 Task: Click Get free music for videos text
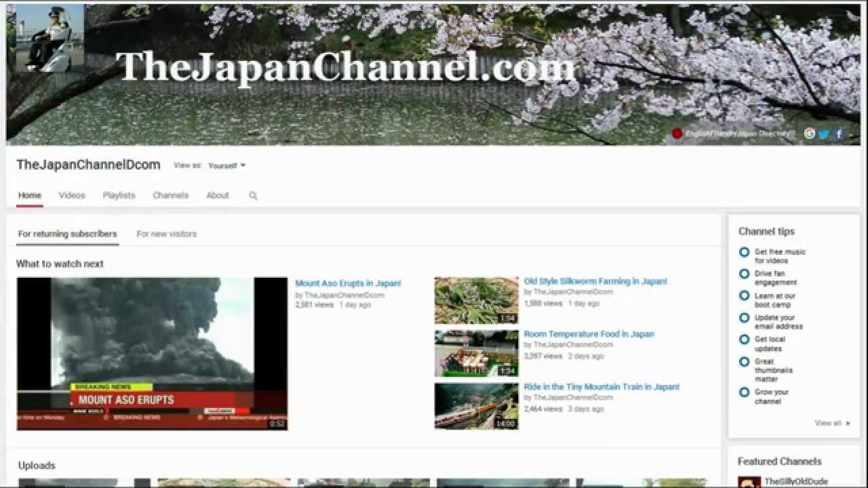point(780,256)
